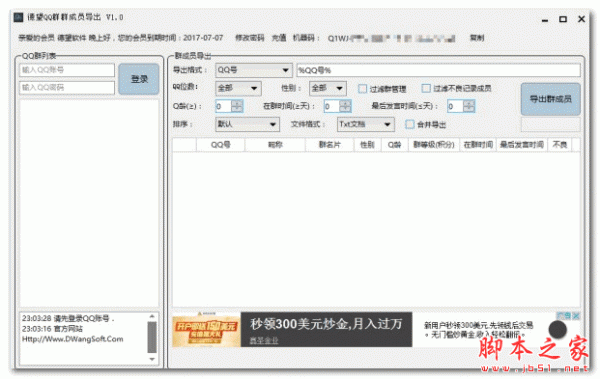Click 导出群成员 button
The height and width of the screenshot is (379, 600).
tap(550, 99)
